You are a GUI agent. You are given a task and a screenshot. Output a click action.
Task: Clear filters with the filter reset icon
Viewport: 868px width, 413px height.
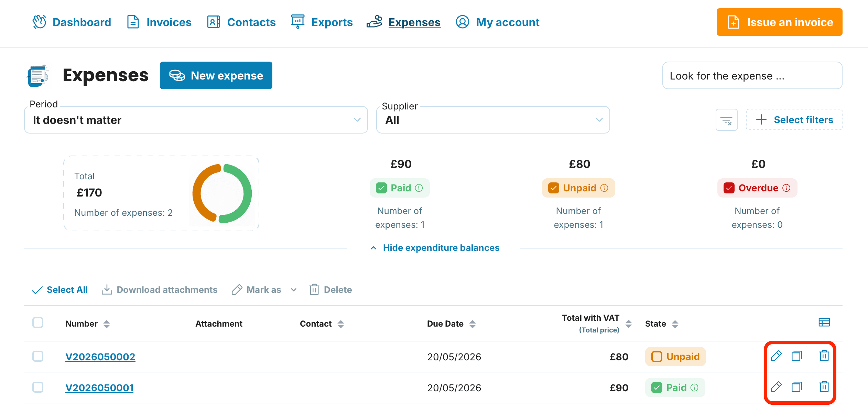pyautogui.click(x=727, y=120)
